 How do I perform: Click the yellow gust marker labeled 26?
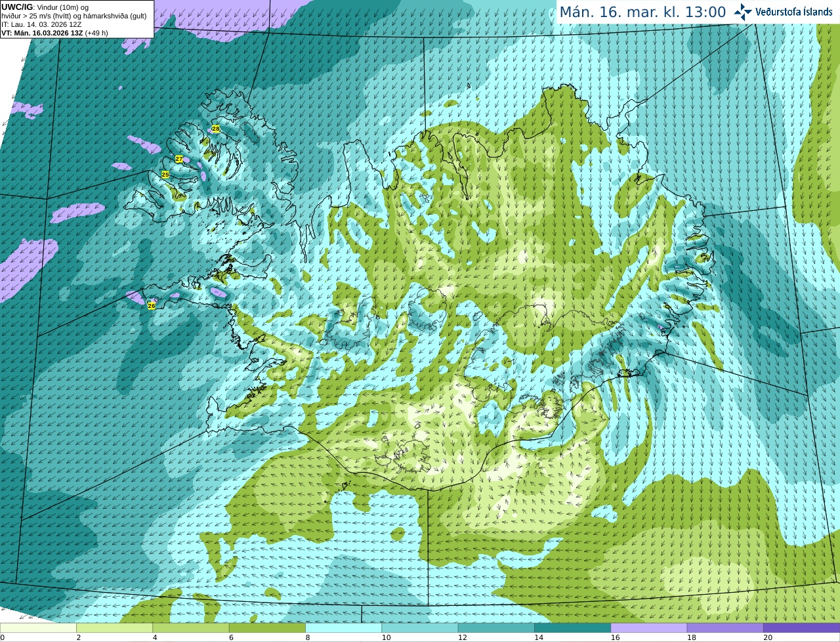[152, 305]
